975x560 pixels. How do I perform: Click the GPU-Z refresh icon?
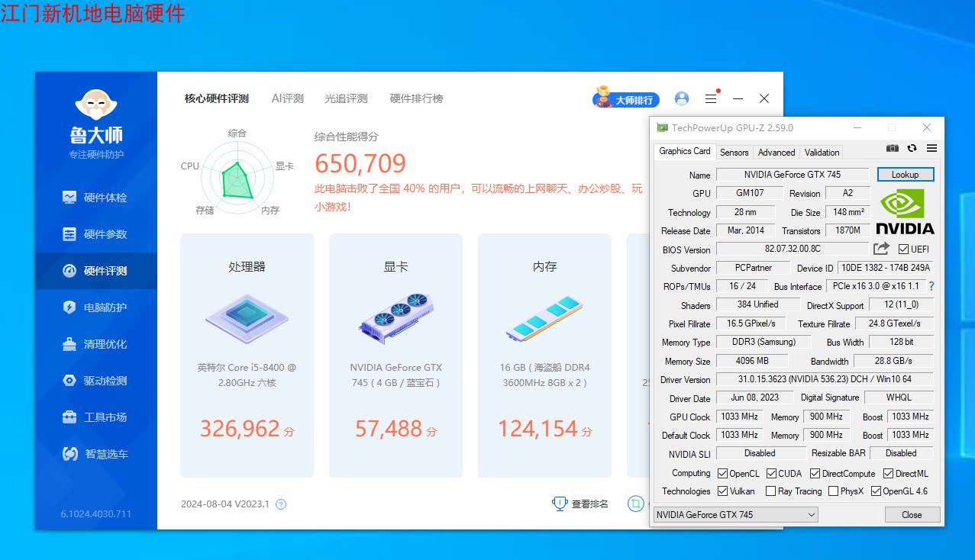click(912, 148)
